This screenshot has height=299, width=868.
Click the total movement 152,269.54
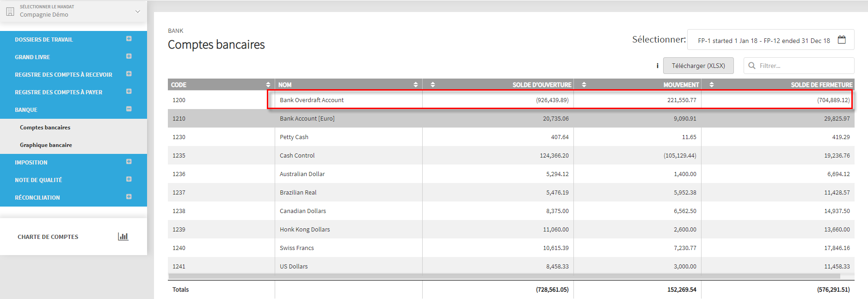[x=682, y=289]
